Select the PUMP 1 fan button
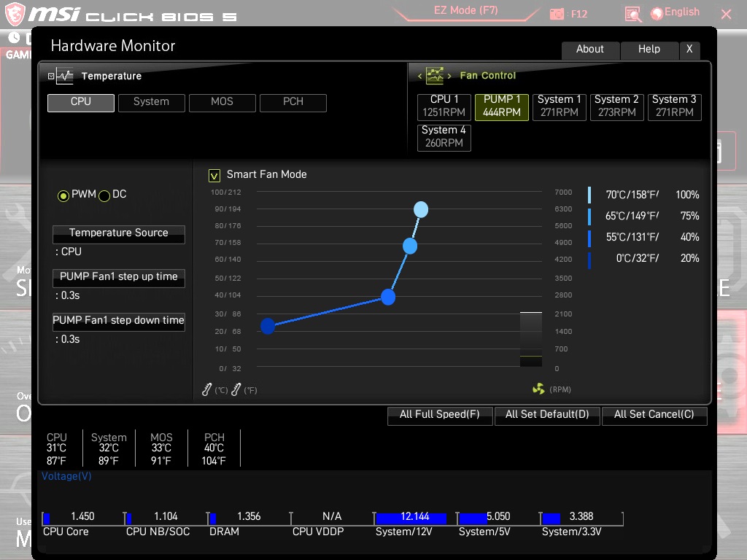This screenshot has height=560, width=747. point(502,106)
